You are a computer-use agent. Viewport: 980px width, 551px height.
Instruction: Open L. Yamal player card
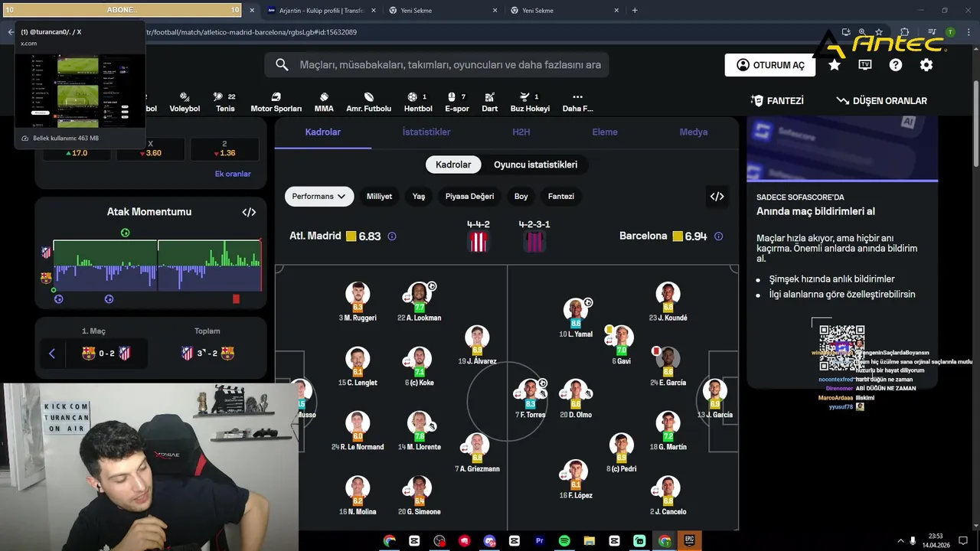(576, 318)
